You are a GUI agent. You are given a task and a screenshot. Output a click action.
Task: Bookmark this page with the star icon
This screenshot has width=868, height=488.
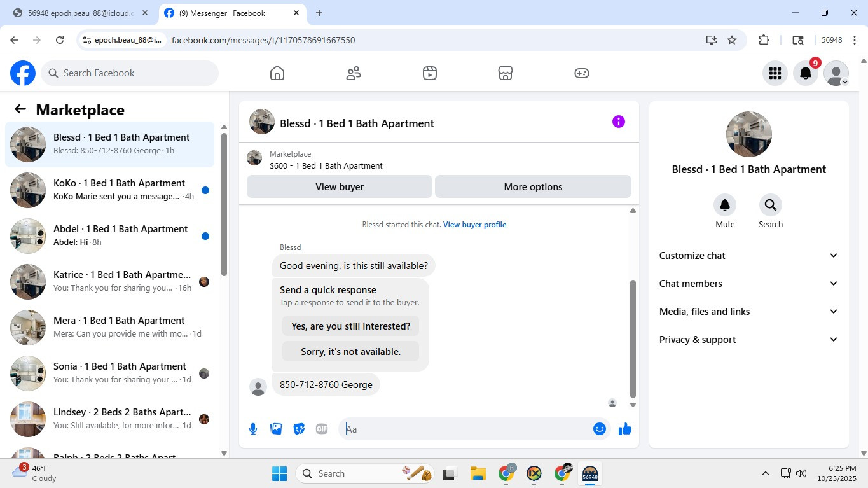click(x=732, y=40)
